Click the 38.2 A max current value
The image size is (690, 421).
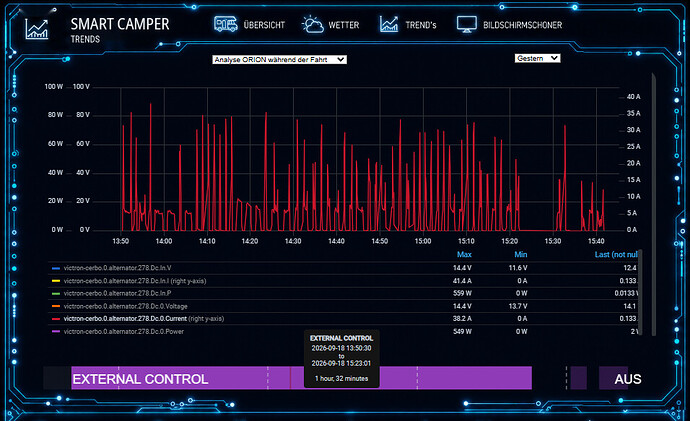click(462, 318)
